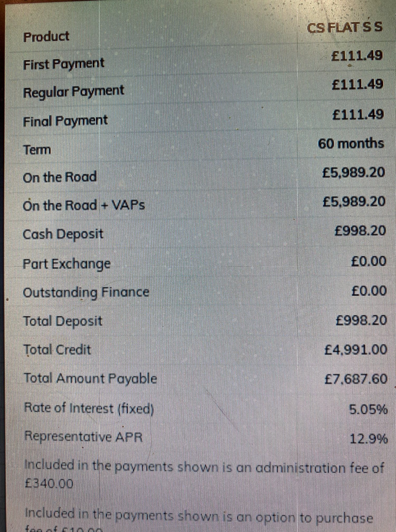Select the Outstanding Finance £0.00 value

[369, 291]
